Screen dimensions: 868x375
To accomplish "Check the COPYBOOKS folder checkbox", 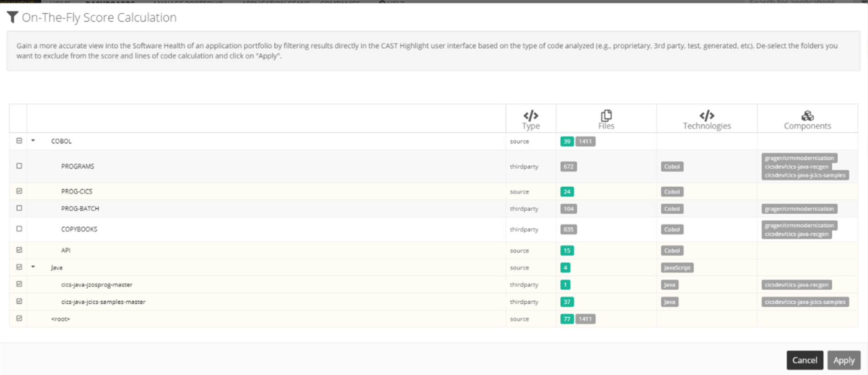I will pos(19,229).
